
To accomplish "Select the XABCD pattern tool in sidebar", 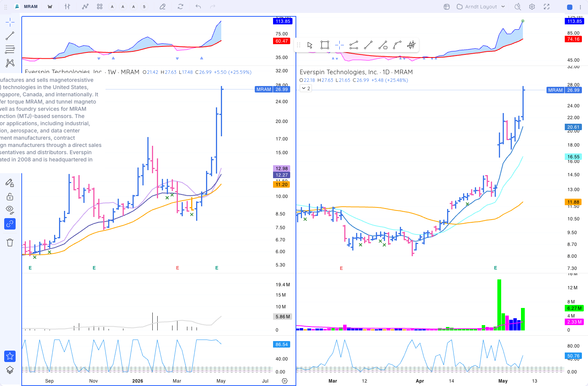I will click(10, 63).
